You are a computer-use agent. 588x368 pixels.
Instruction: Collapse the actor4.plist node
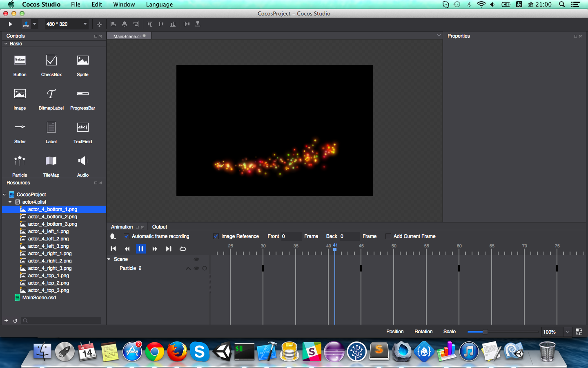pos(10,202)
